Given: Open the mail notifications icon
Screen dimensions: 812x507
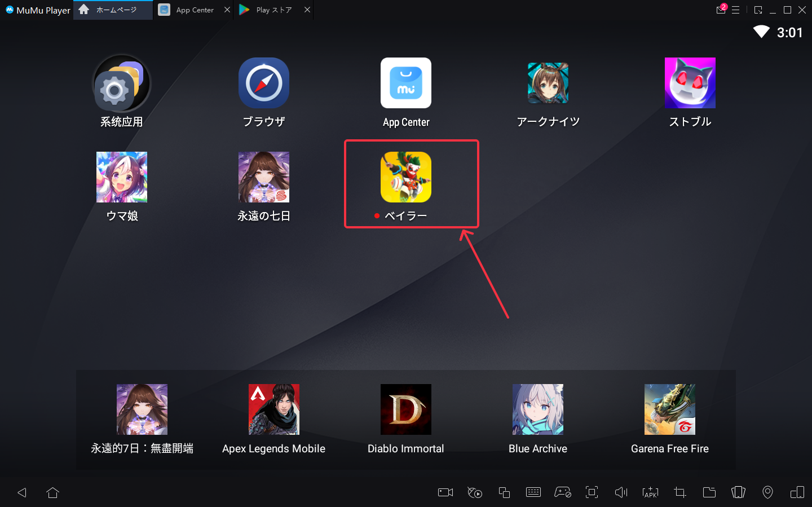Looking at the screenshot, I should tap(721, 10).
